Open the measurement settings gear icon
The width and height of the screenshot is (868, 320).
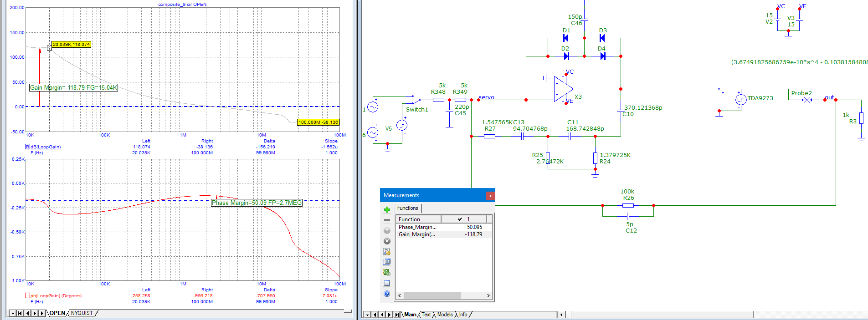pos(387,251)
